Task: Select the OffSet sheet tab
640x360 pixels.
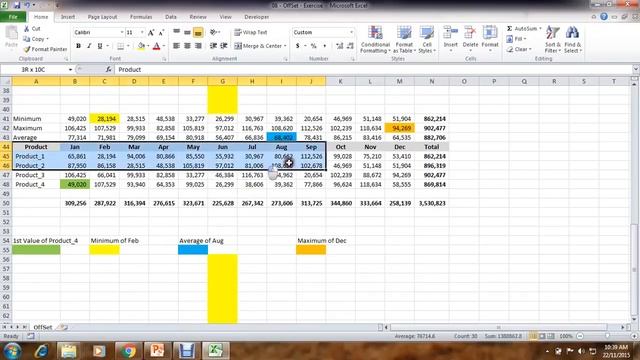Action: [x=42, y=327]
